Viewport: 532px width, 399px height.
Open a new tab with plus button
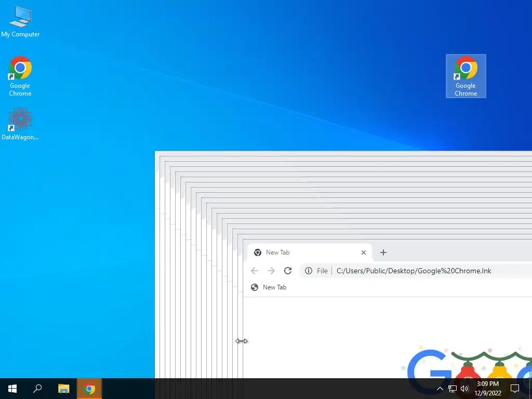coord(383,252)
